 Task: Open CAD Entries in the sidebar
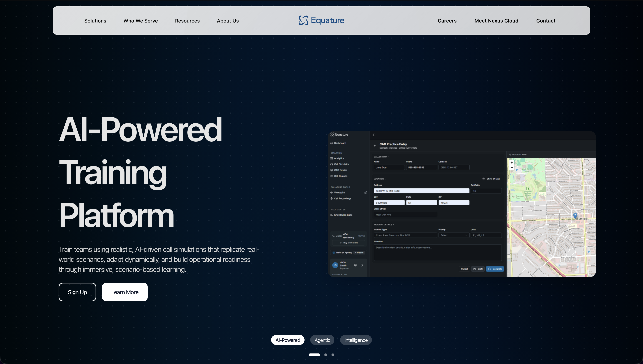(x=332, y=170)
